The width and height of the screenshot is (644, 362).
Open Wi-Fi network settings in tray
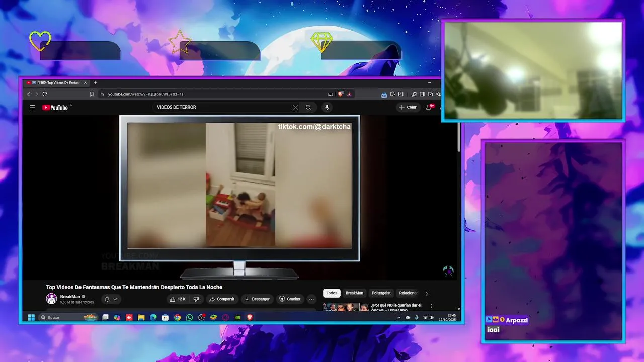tap(425, 317)
